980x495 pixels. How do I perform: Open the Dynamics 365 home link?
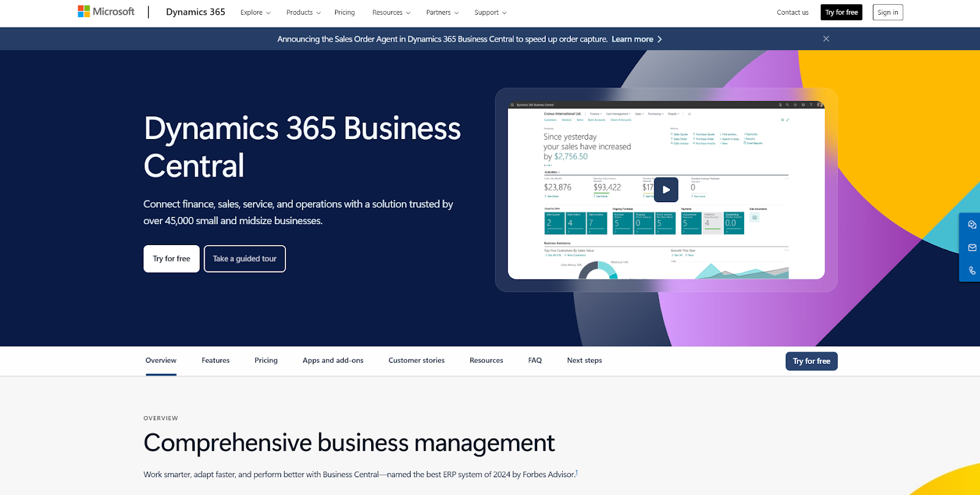point(195,12)
